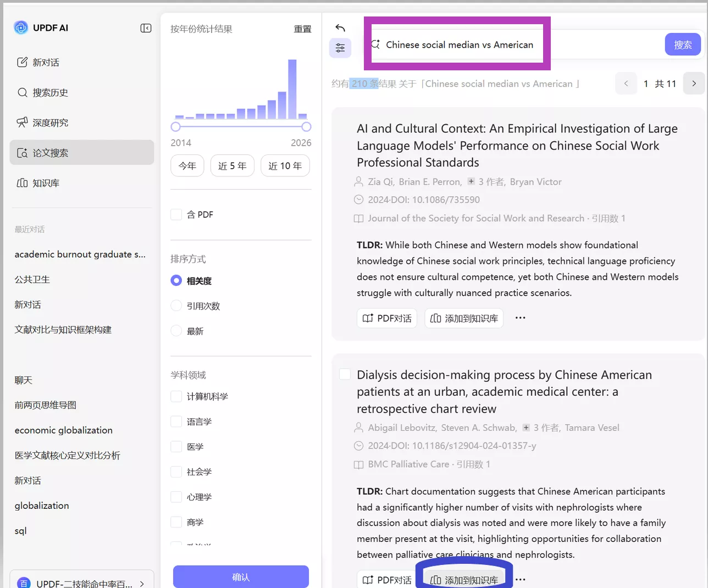The width and height of the screenshot is (708, 588).
Task: Open 深度研究 in the sidebar
Action: click(x=50, y=123)
